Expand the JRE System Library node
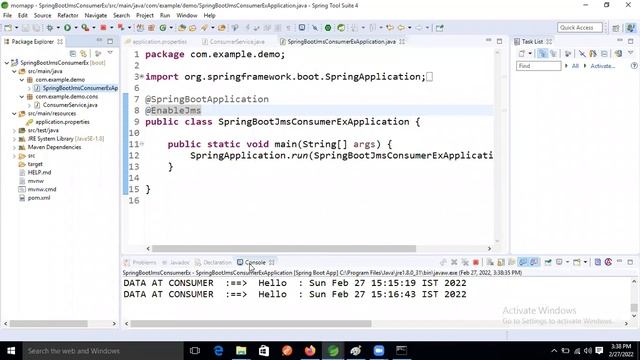 (x=14, y=139)
